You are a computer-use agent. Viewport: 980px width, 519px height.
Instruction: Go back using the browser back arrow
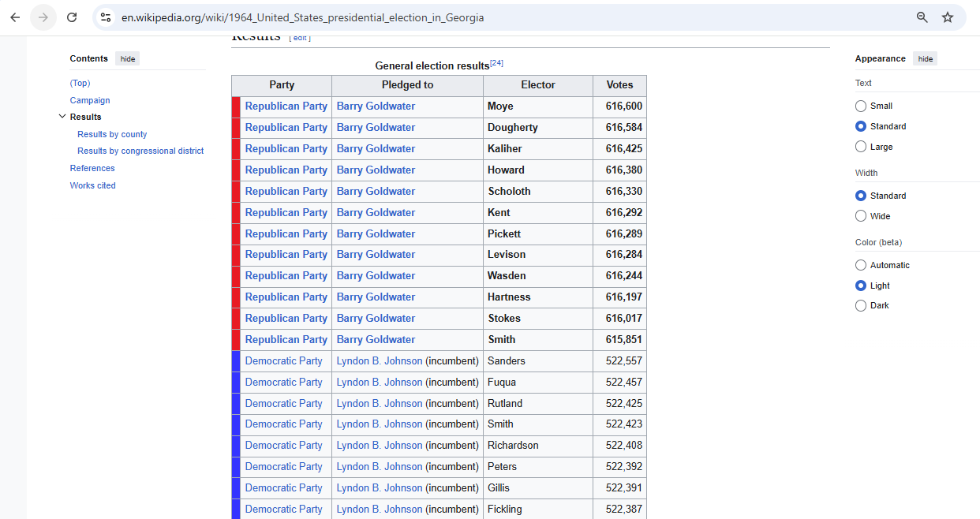tap(15, 17)
